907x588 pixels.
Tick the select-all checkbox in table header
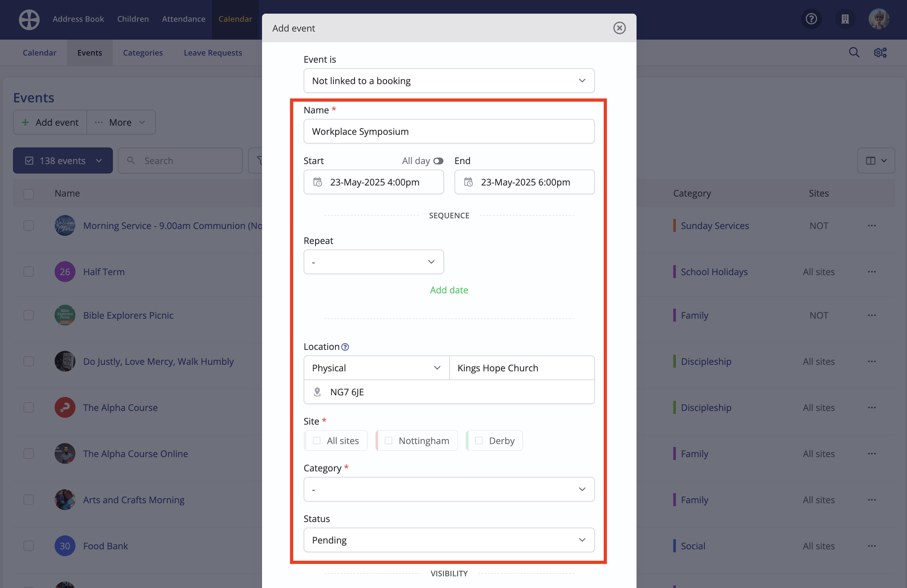(x=29, y=194)
